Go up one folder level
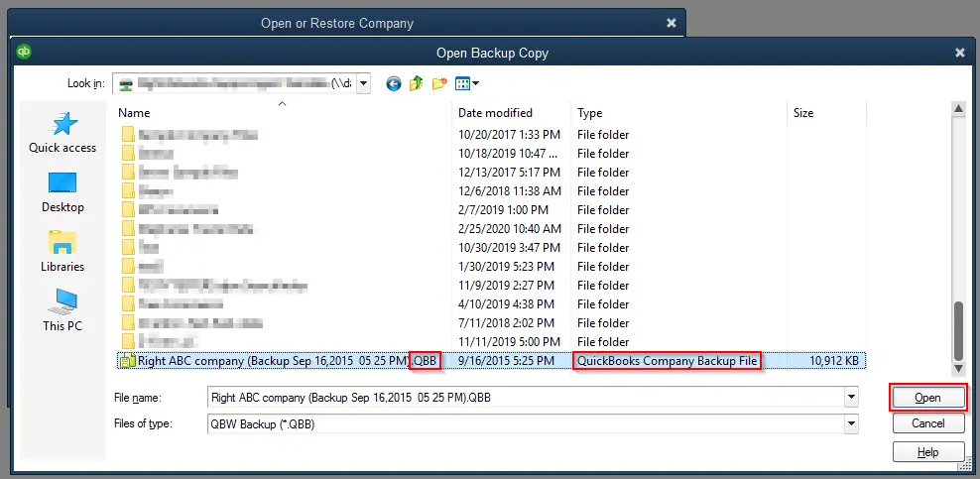The image size is (980, 479). 417,83
